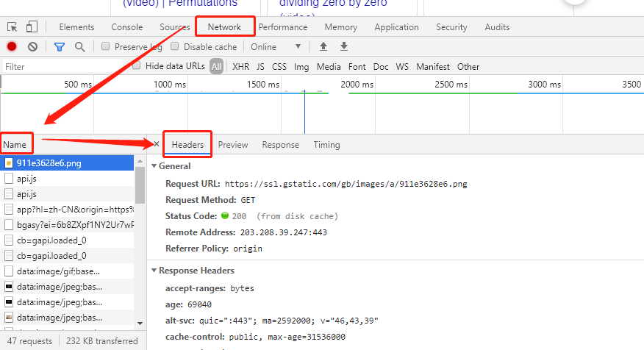The image size is (644, 350).
Task: Show the Response tab
Action: point(281,145)
